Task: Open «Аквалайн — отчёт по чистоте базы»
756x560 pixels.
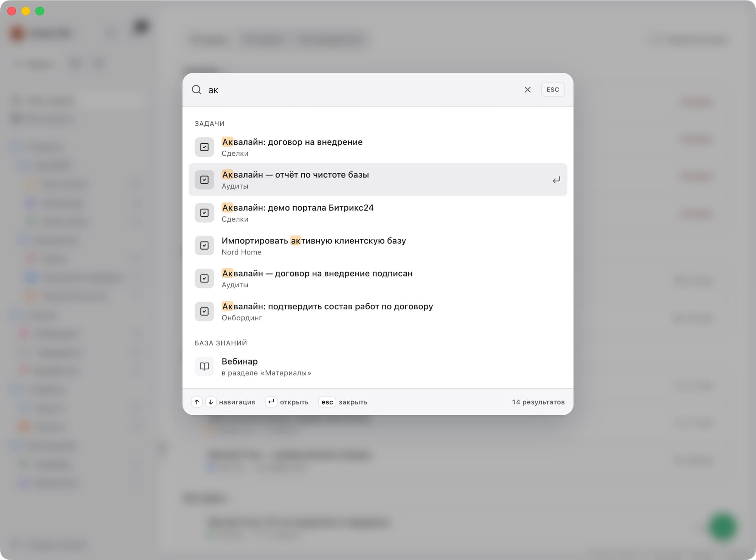Action: pos(378,180)
